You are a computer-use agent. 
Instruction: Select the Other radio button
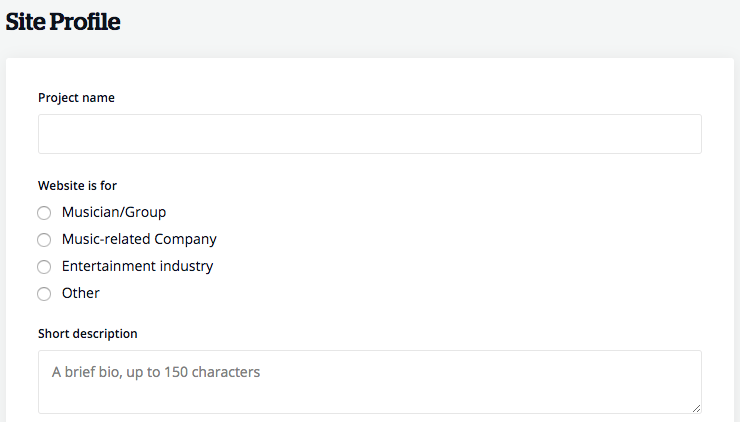click(x=44, y=294)
